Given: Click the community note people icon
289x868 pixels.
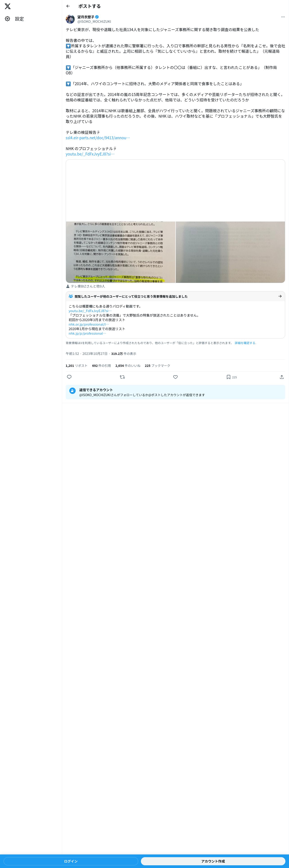Looking at the screenshot, I should click(x=71, y=297).
